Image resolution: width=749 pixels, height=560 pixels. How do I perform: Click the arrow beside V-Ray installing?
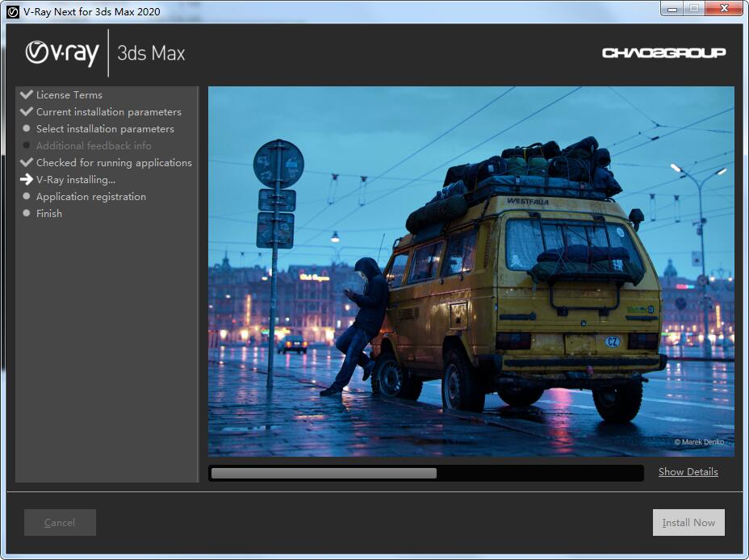[x=27, y=179]
